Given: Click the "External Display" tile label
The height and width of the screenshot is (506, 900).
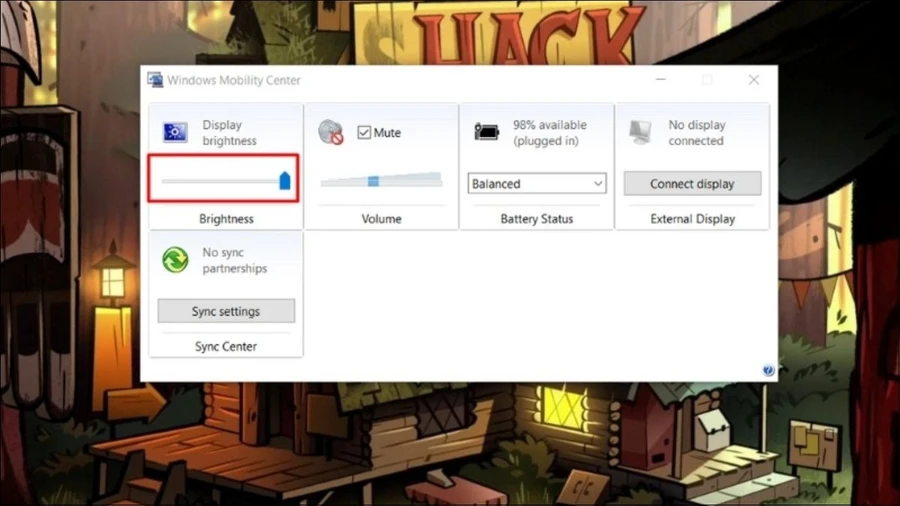Looking at the screenshot, I should (x=692, y=219).
